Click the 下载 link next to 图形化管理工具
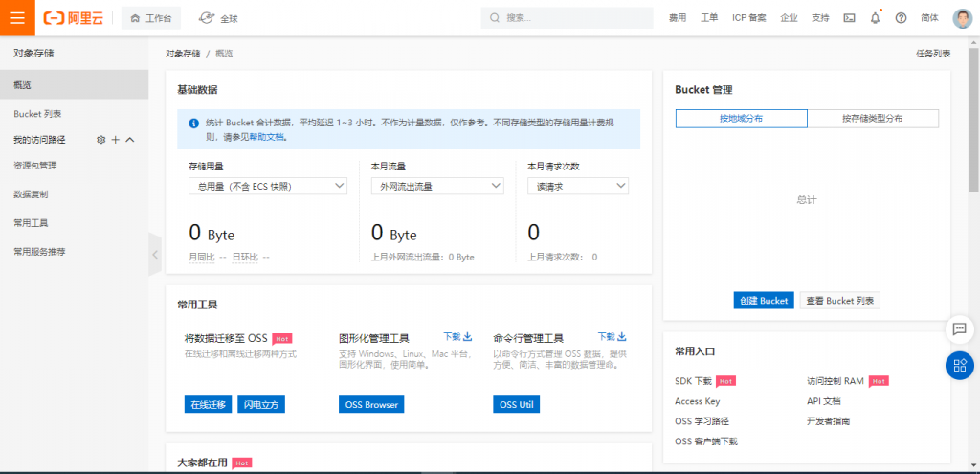This screenshot has height=474, width=980. click(x=452, y=336)
